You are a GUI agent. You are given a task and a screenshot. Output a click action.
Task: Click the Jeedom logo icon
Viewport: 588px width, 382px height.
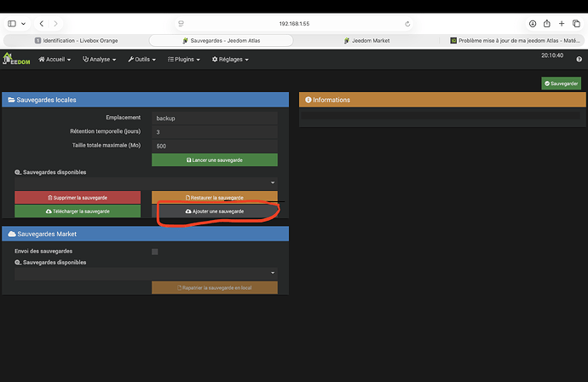[16, 59]
